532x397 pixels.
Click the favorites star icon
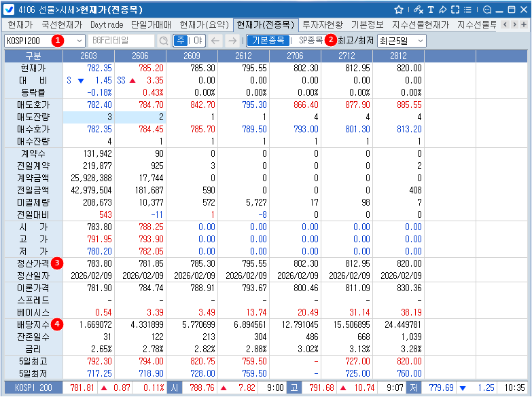pyautogui.click(x=399, y=10)
